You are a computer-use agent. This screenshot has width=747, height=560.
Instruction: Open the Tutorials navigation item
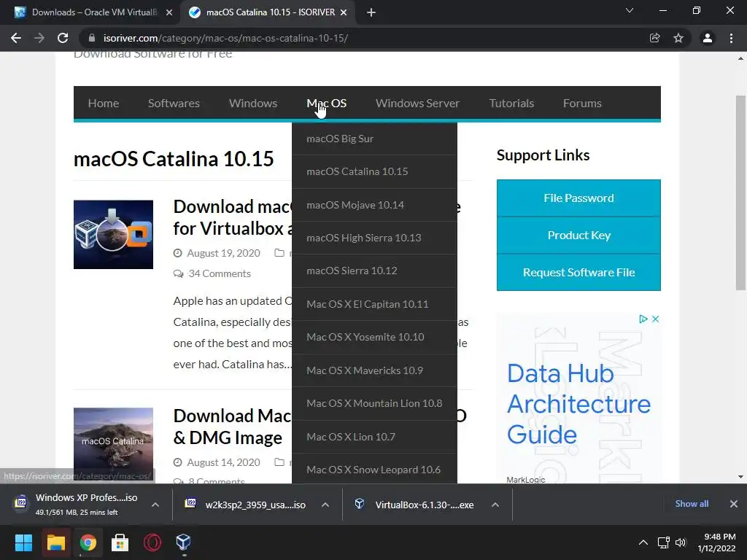[x=511, y=104]
